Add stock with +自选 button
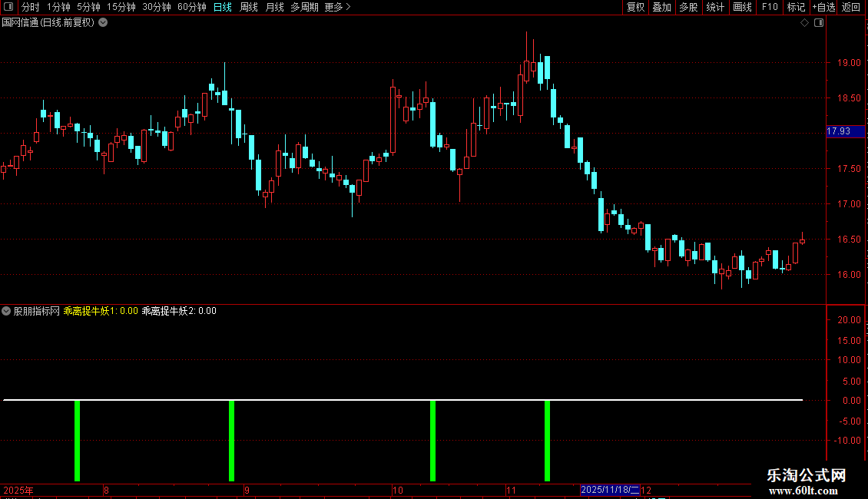868x499 pixels. (823, 7)
